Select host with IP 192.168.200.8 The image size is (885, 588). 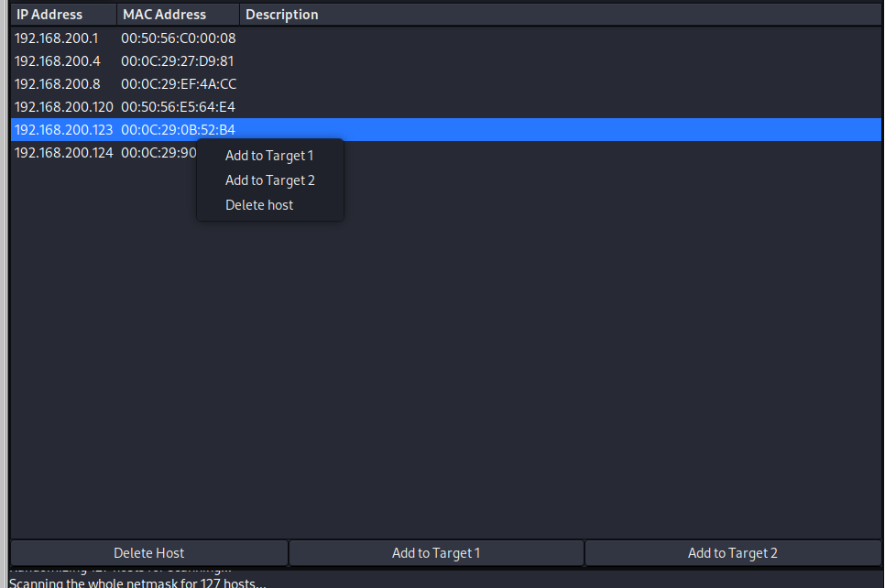(58, 84)
